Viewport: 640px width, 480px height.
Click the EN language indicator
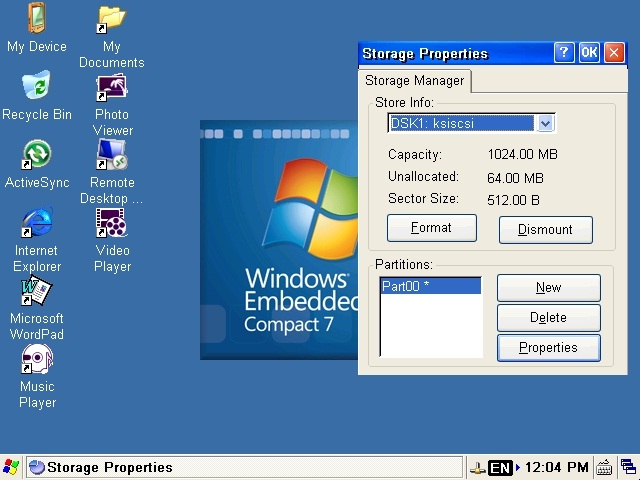coord(500,468)
